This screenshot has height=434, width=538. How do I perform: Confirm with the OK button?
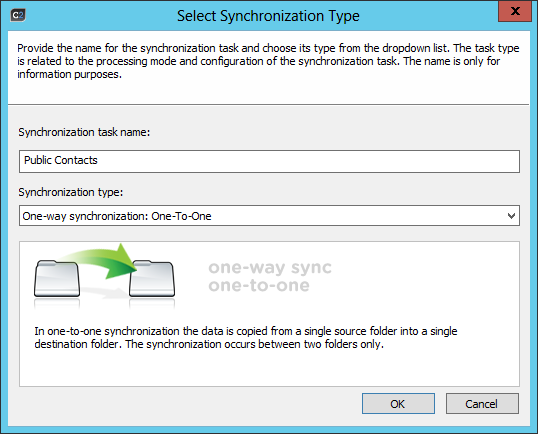[398, 404]
